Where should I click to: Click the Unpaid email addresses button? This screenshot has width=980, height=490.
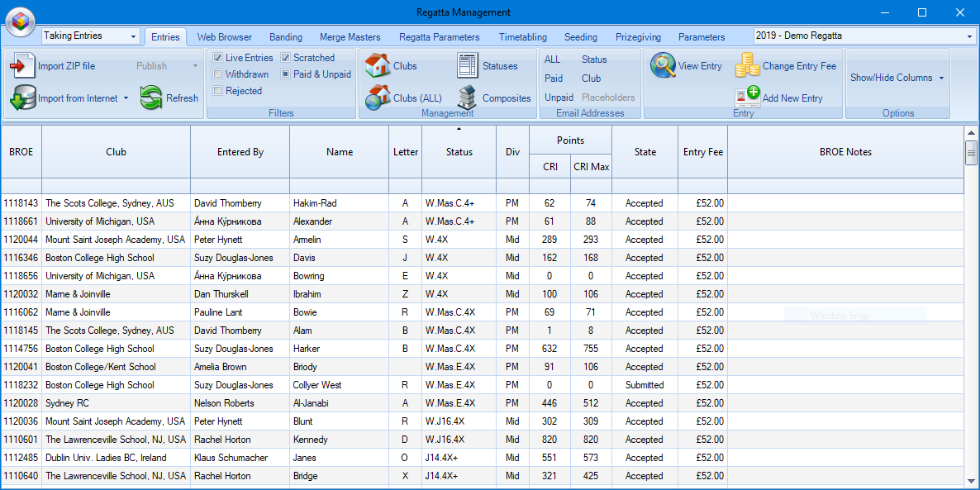point(559,98)
